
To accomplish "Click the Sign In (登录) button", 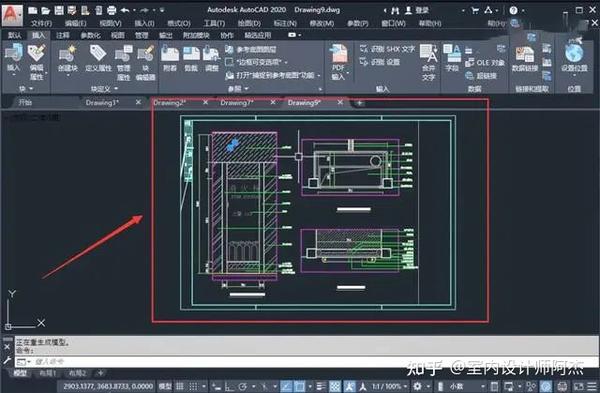I will pos(417,10).
